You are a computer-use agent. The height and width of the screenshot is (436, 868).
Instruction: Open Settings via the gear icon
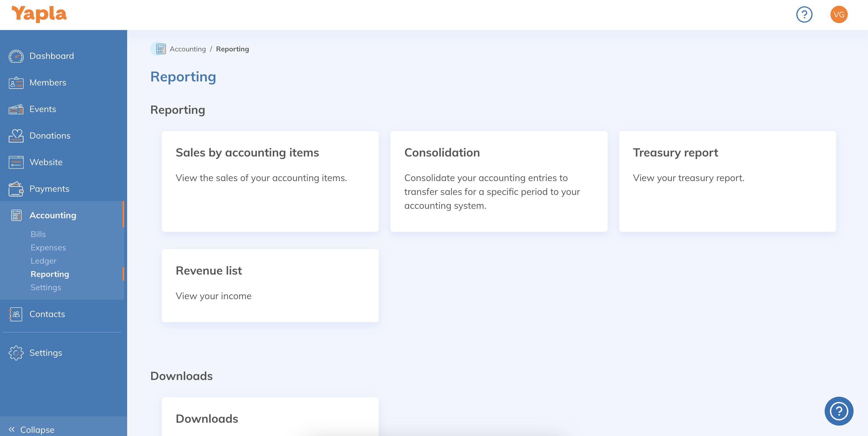click(x=16, y=353)
